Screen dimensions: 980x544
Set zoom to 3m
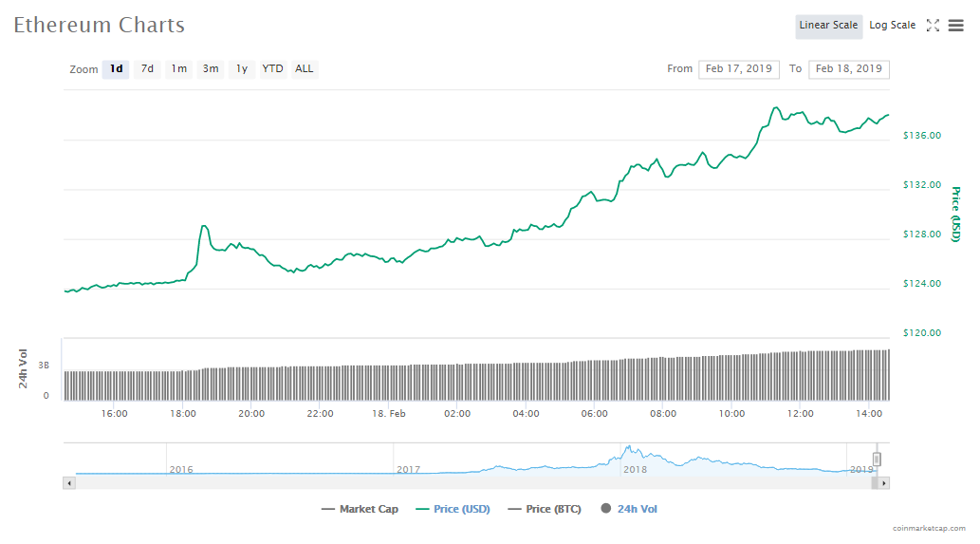211,69
